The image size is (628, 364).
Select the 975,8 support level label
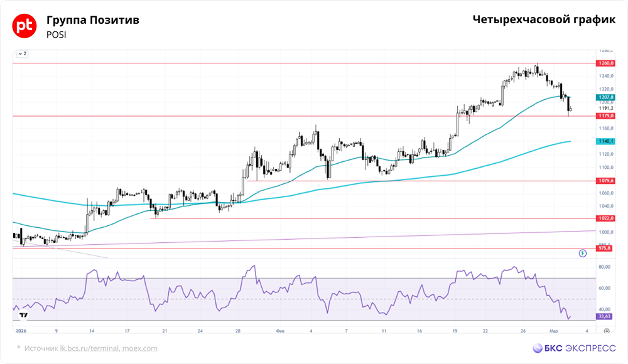point(605,249)
